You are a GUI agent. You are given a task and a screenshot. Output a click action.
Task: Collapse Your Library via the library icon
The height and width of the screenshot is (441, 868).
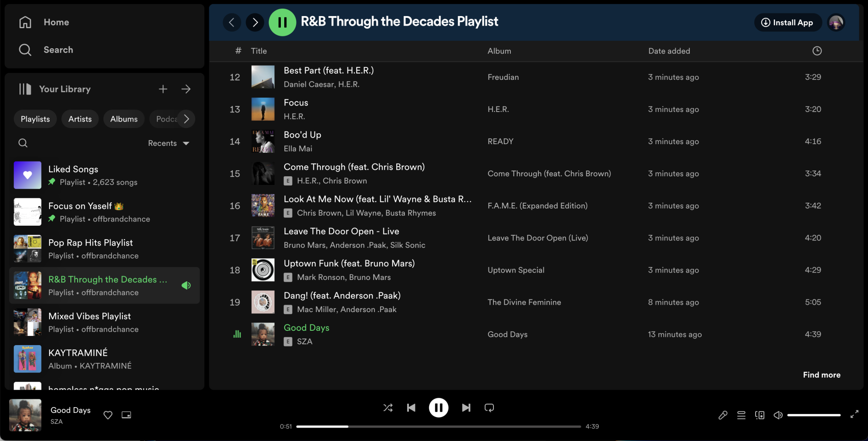(25, 89)
